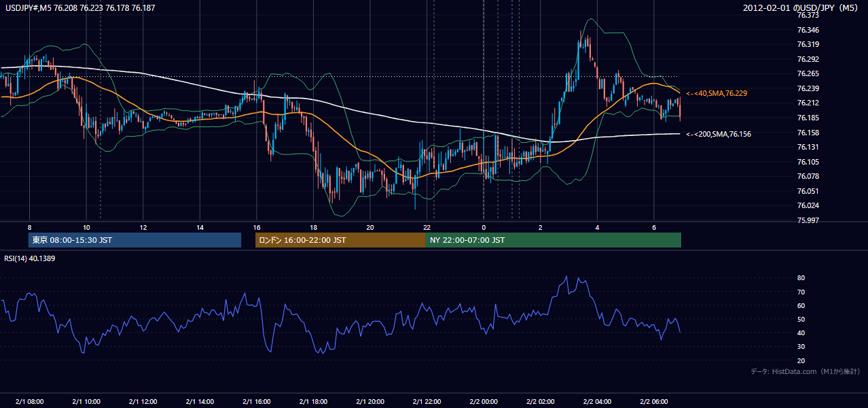Click price axis value 76.212

pos(808,103)
